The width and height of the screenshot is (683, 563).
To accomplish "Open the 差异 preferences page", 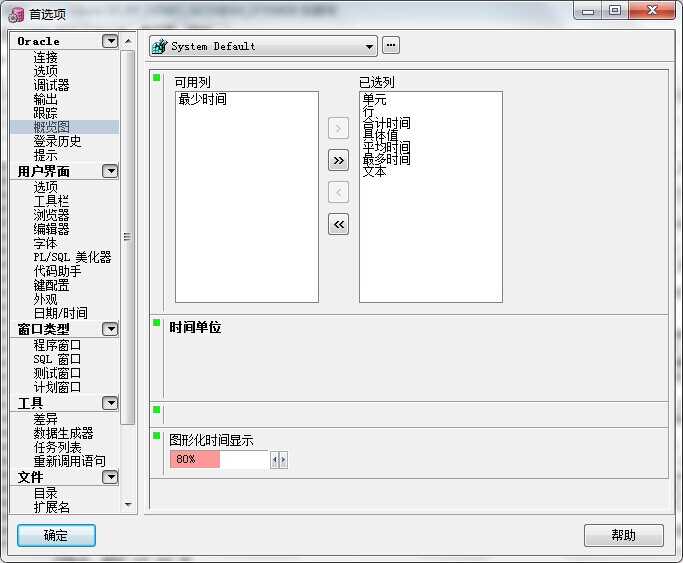I will [x=46, y=419].
